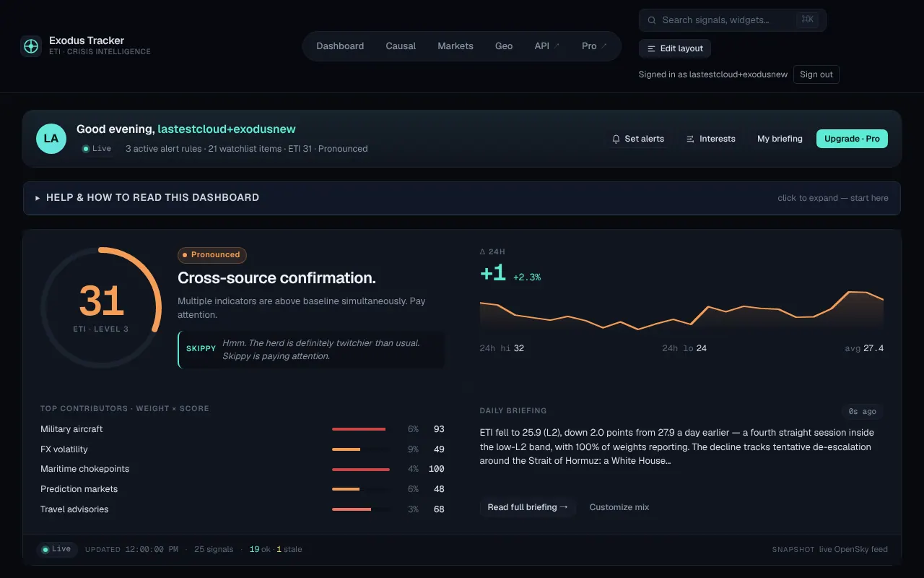Click the lastestcloud+exodusnew username in greeting
Screen dimensions: 924x578
pyautogui.click(x=227, y=129)
